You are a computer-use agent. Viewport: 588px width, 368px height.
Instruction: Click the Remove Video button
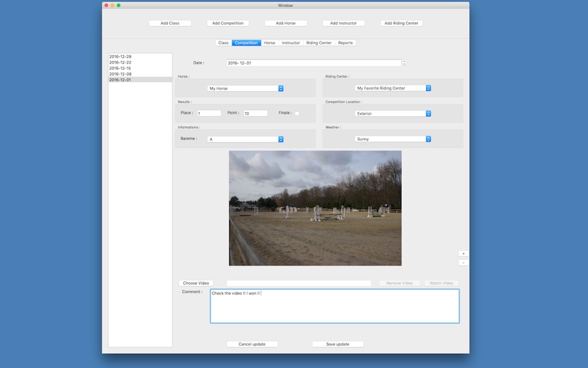399,283
